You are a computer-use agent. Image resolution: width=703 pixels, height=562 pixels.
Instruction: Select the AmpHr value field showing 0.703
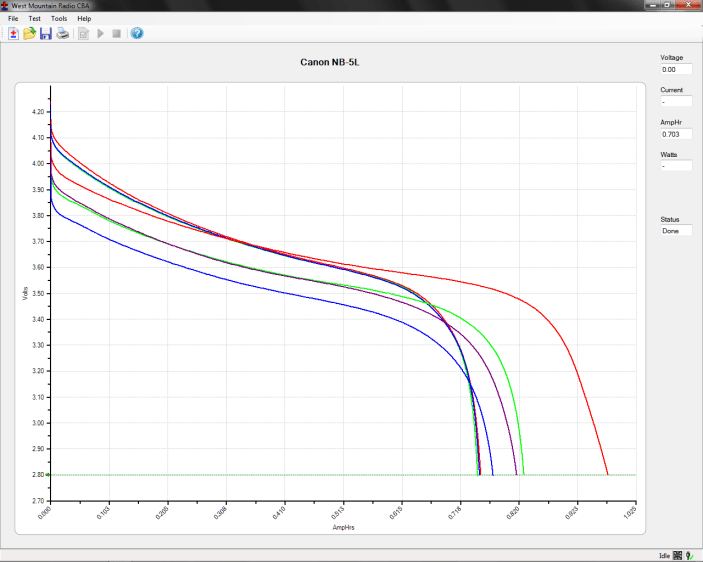[675, 134]
